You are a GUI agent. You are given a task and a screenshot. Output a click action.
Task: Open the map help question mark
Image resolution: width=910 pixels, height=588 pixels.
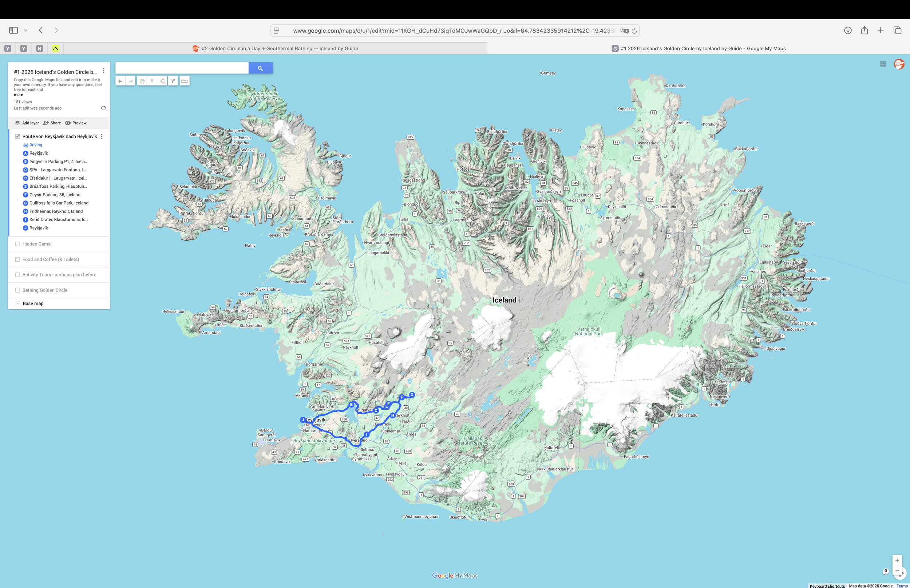pos(886,571)
